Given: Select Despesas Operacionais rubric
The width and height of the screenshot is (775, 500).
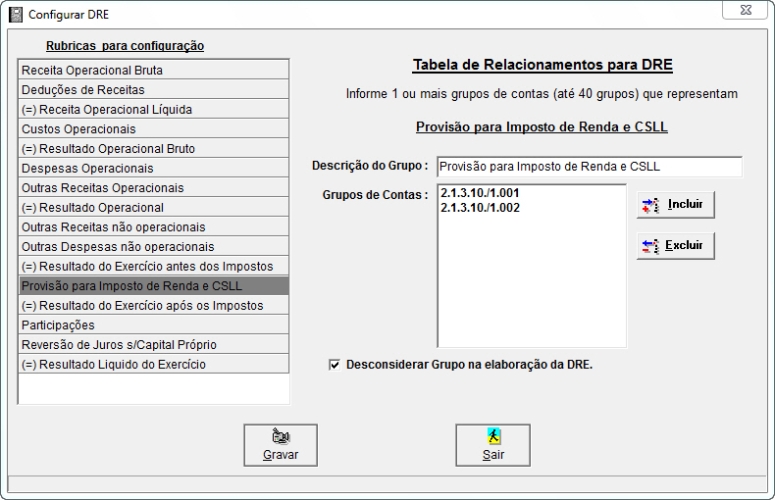Looking at the screenshot, I should pos(153,168).
